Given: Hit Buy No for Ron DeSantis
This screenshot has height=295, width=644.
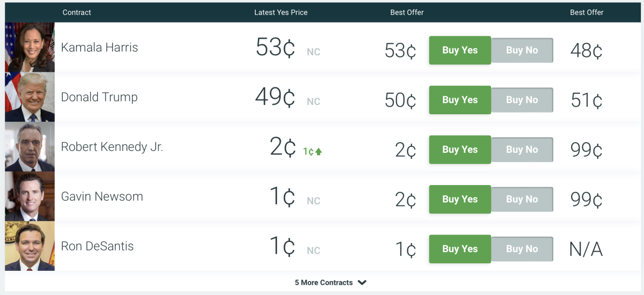Looking at the screenshot, I should tap(522, 249).
